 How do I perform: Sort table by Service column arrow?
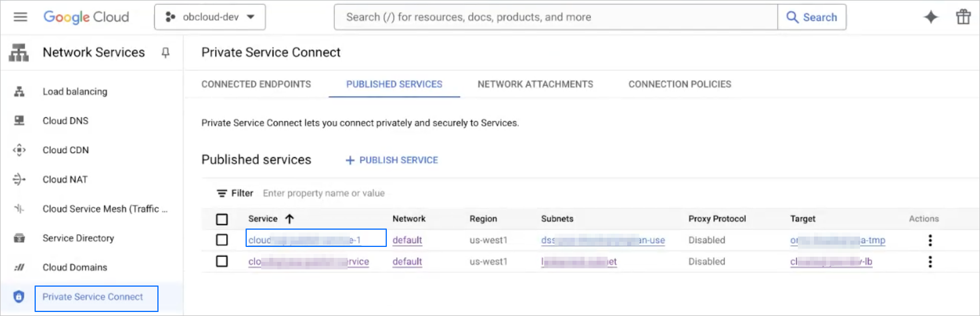coord(289,219)
